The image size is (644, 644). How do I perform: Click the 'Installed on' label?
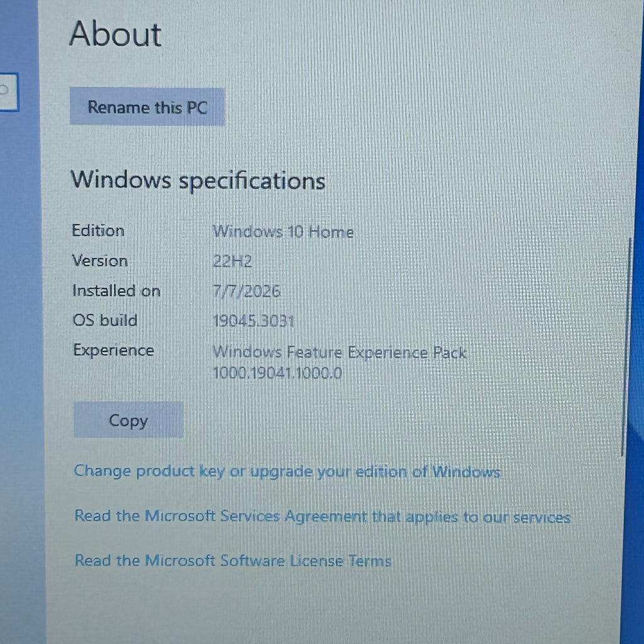pos(116,291)
